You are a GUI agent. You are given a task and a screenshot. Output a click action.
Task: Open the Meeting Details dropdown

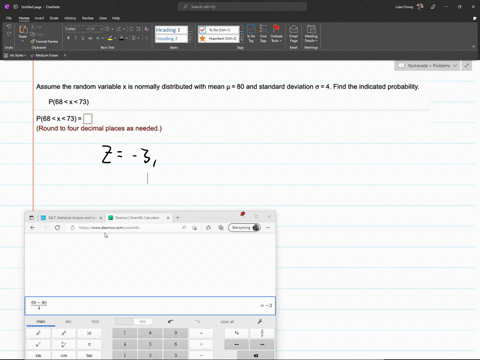point(311,33)
